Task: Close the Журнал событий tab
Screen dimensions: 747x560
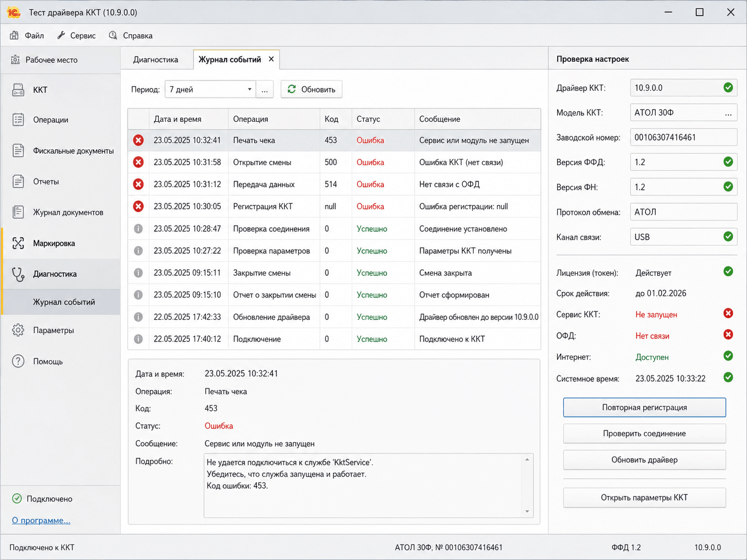Action: (x=271, y=59)
